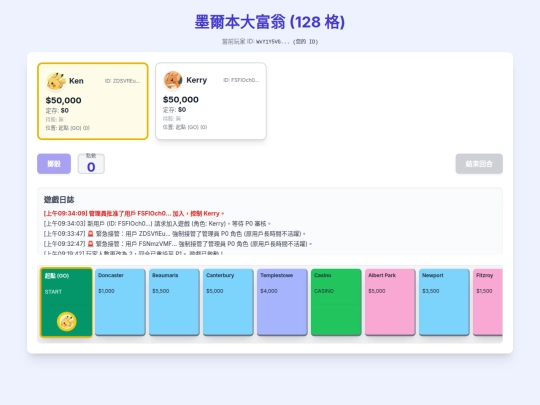Select the 起點 (GO) START tile
The height and width of the screenshot is (405, 540).
pos(66,302)
